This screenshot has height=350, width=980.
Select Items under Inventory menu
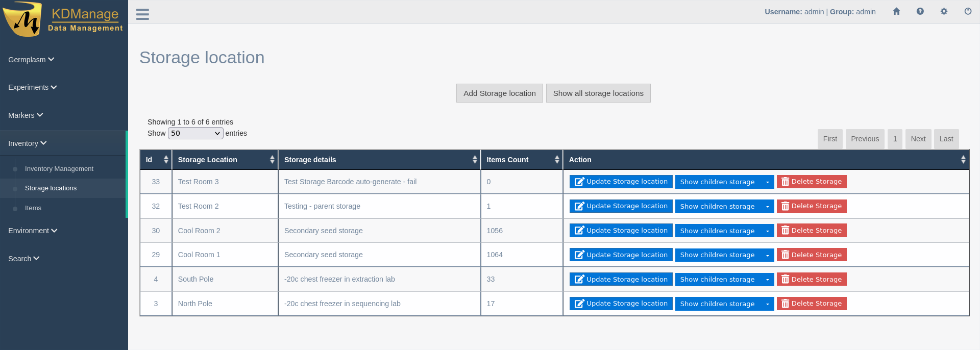[x=33, y=208]
